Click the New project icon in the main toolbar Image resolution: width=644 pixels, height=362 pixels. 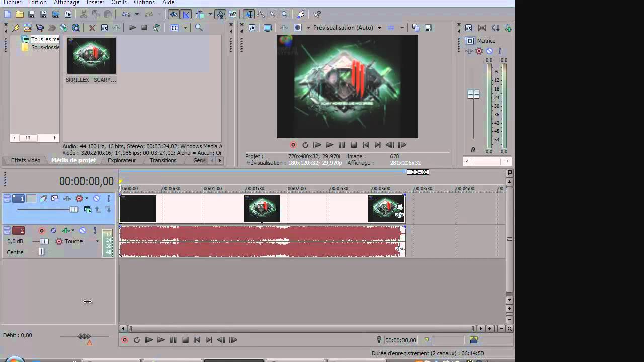7,14
